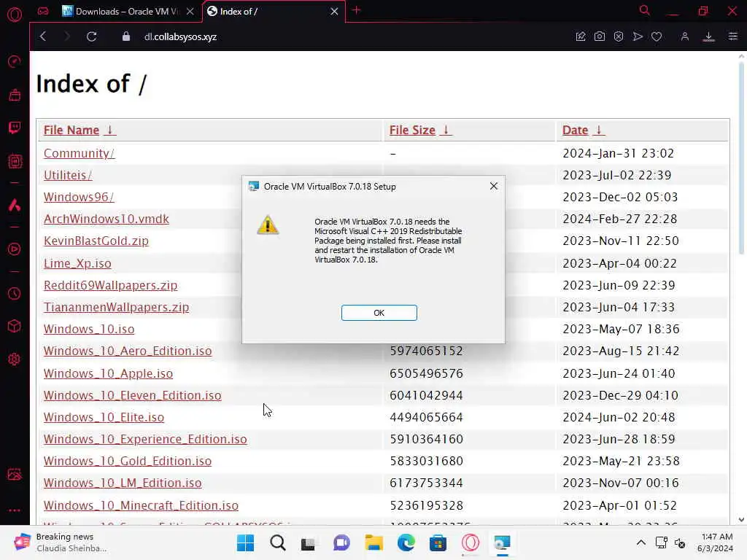Viewport: 747px width, 560px height.
Task: Download Windows_10_Aero_Edition.iso
Action: click(128, 351)
